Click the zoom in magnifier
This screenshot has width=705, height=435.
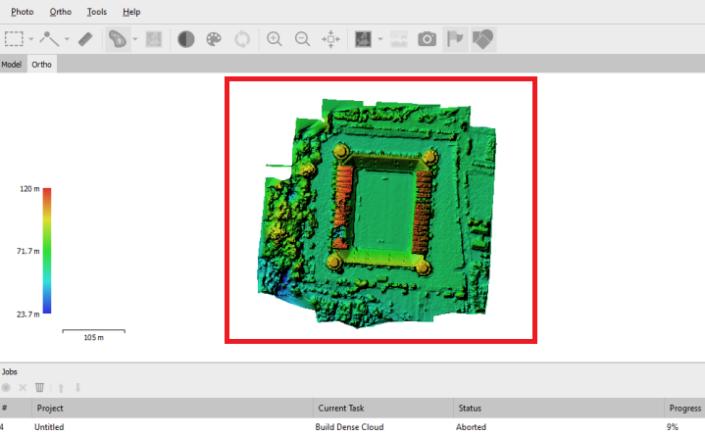click(274, 39)
